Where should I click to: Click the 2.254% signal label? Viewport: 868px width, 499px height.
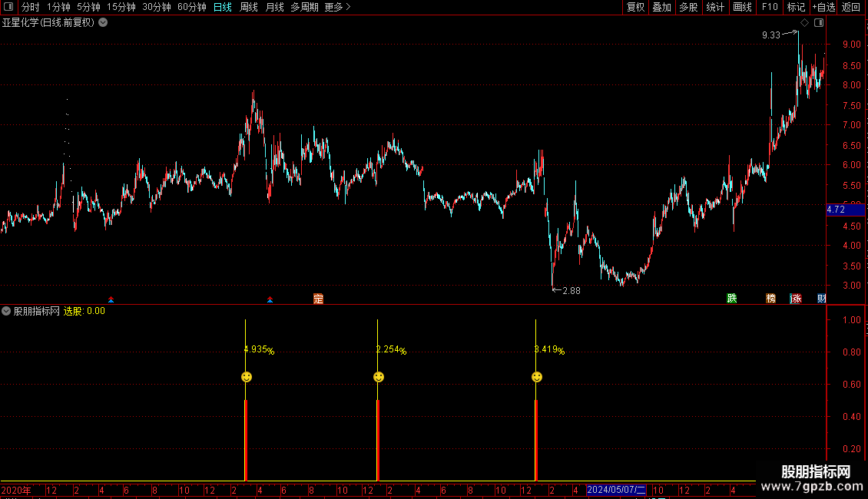[392, 349]
